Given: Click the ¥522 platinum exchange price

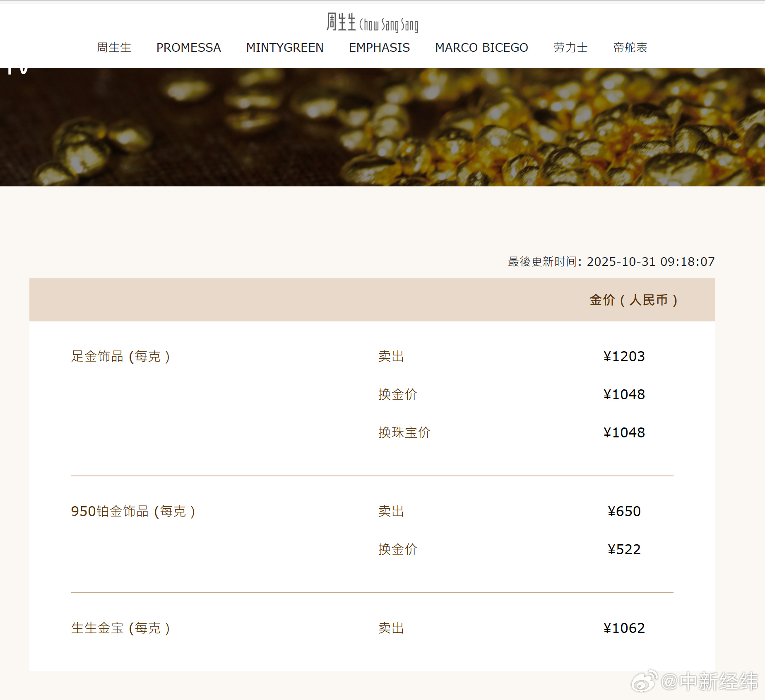Looking at the screenshot, I should pyautogui.click(x=624, y=549).
